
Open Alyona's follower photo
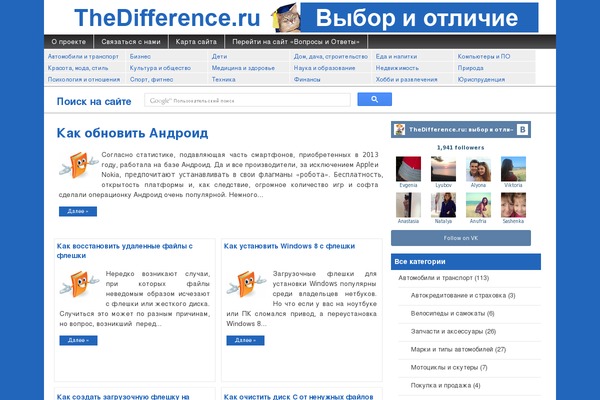(478, 169)
